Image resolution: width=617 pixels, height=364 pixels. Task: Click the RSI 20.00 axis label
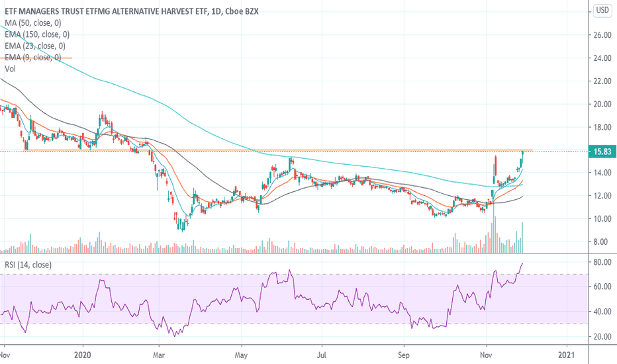click(x=602, y=336)
